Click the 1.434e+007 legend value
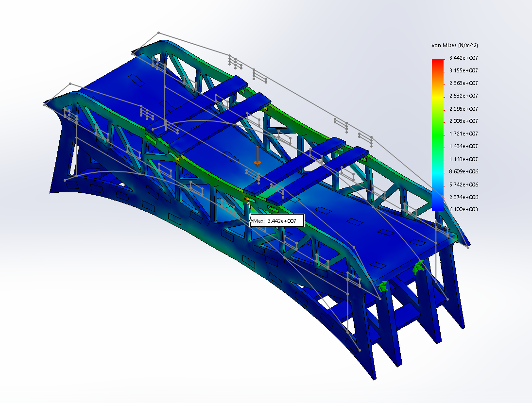532x403 pixels. [x=463, y=147]
